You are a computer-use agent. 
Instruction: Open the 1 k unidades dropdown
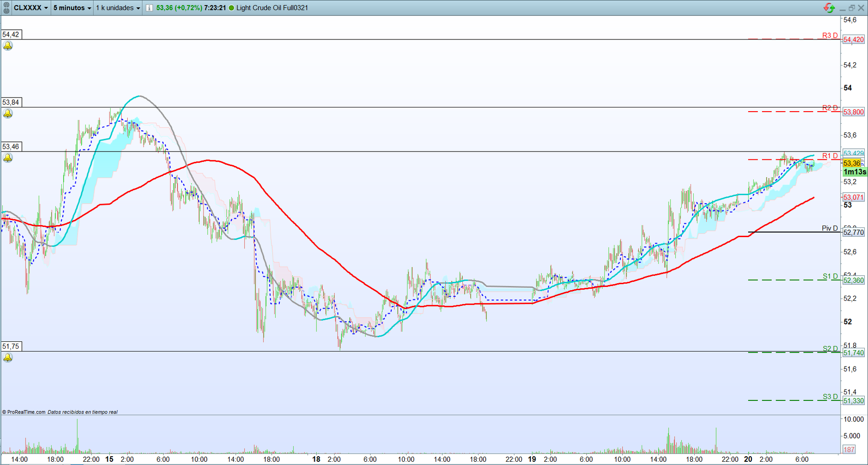[118, 8]
